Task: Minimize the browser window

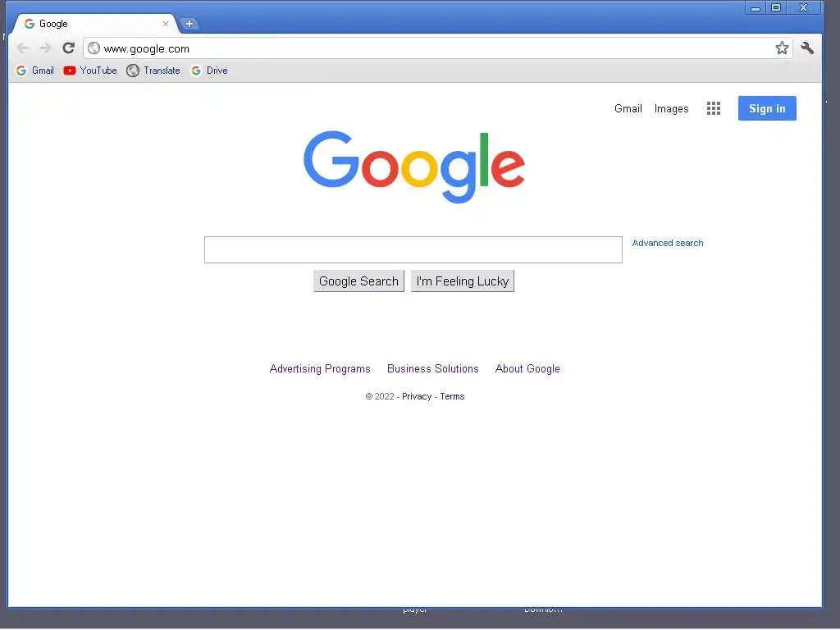Action: [756, 8]
